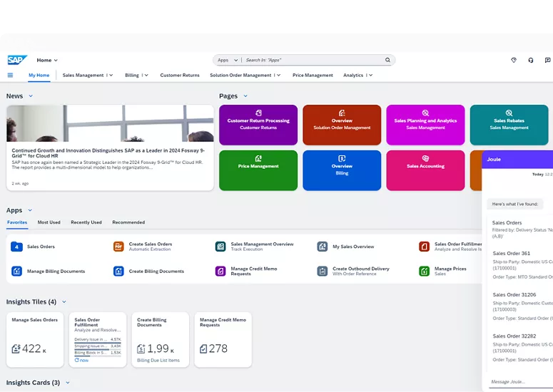Expand the Insights Tiles section chevron
This screenshot has height=392, width=553.
(x=64, y=302)
